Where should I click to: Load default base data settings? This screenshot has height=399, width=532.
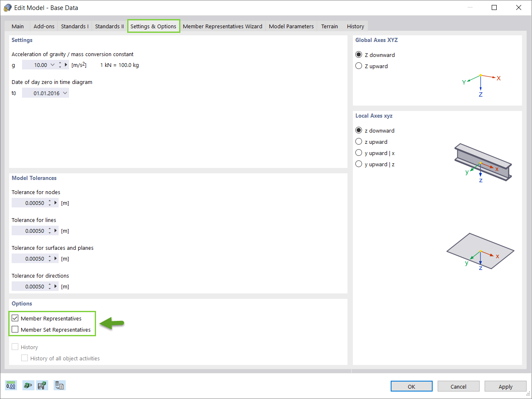[28, 385]
